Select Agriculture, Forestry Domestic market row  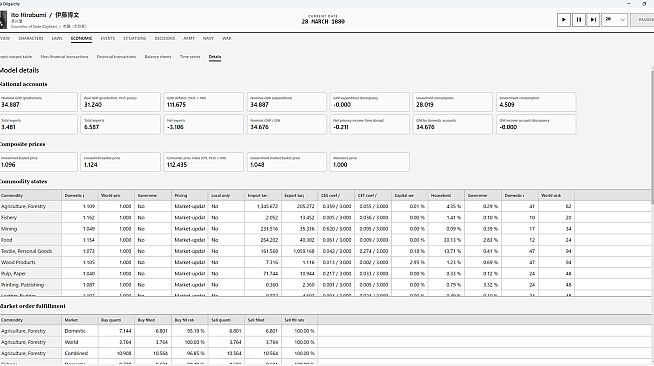[325, 331]
